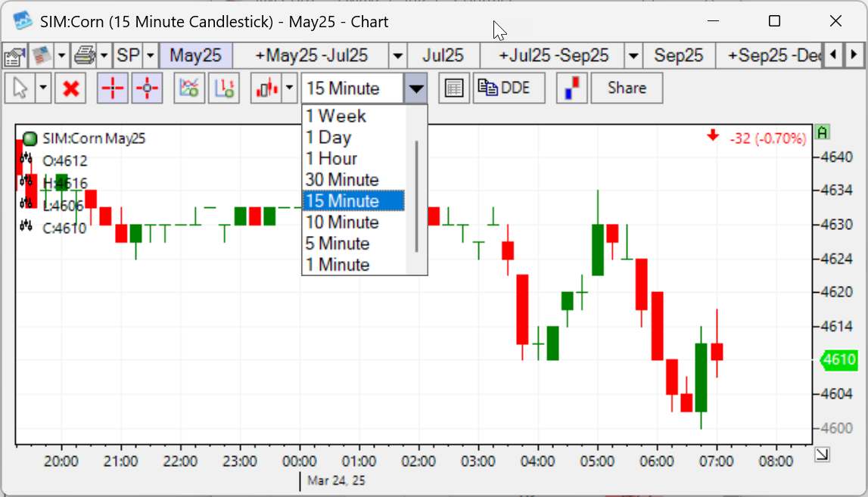
Task: Open the chart style dropdown arrow
Action: (288, 88)
